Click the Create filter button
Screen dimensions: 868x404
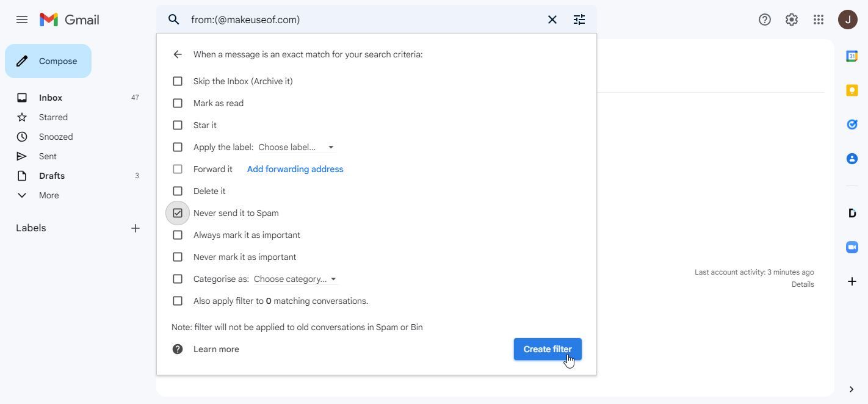tap(548, 349)
